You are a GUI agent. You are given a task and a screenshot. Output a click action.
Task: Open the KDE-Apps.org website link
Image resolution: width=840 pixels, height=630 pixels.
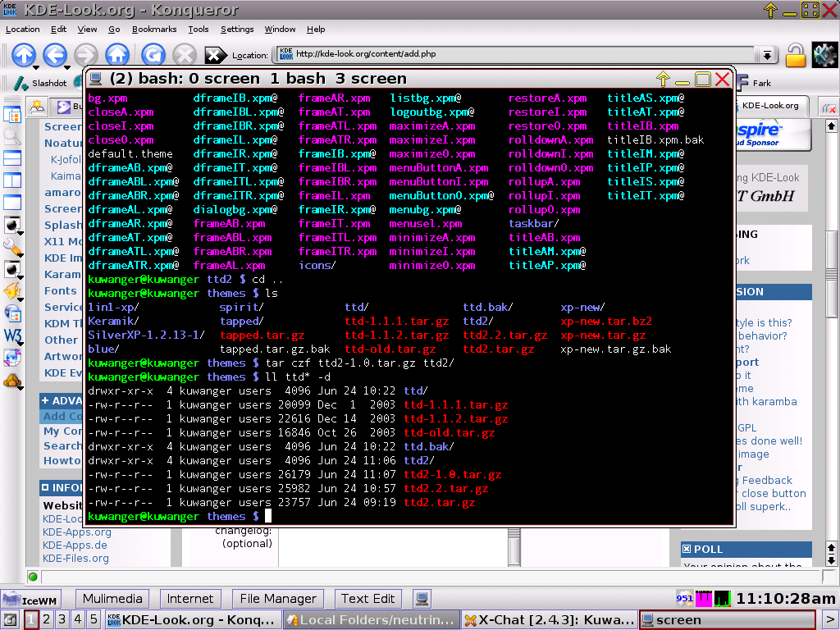(76, 532)
